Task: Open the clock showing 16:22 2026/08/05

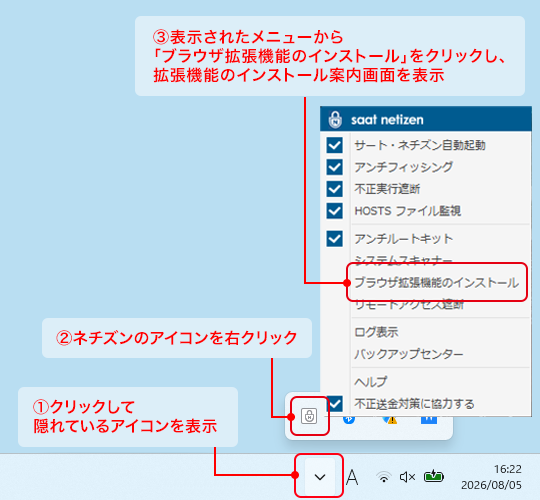Action: click(491, 477)
